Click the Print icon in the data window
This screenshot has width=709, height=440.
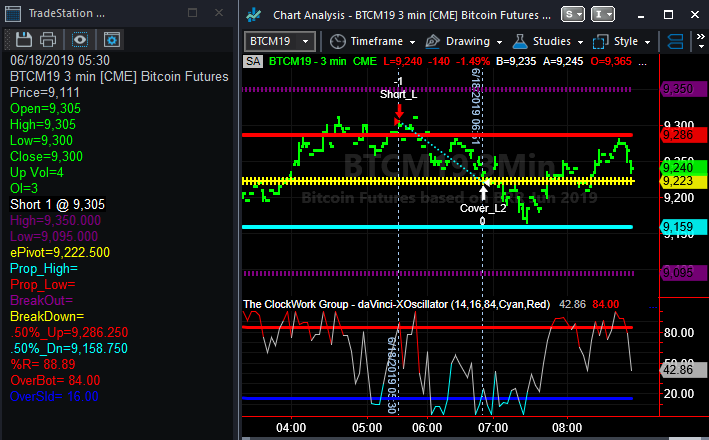[48, 40]
